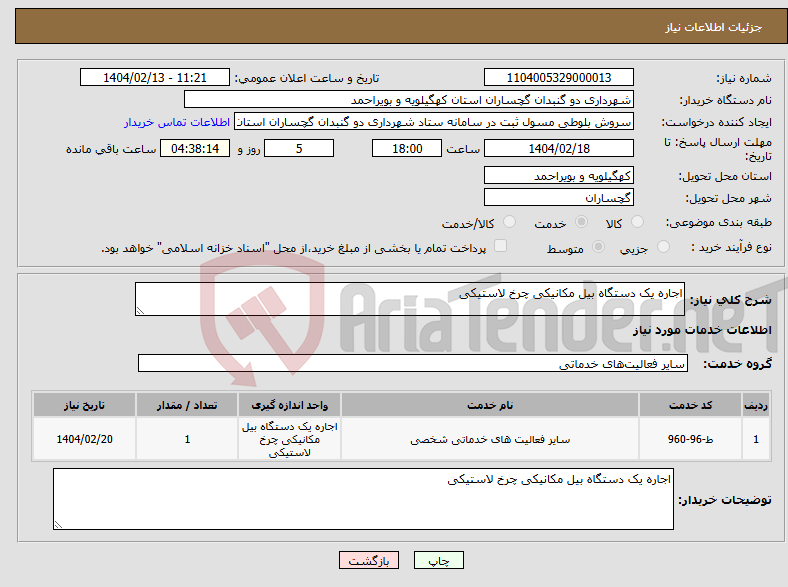The width and height of the screenshot is (788, 587).
Task: Click the ساعت باقی مانده label
Action: pos(111,149)
